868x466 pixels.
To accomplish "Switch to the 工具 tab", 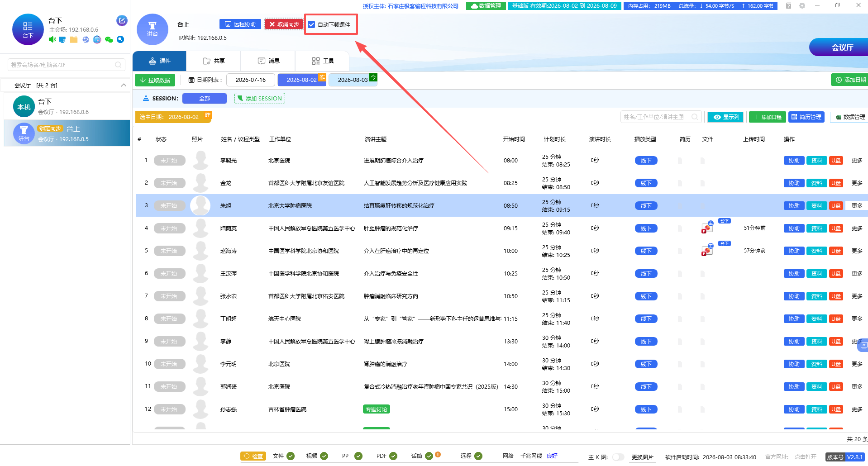I will tap(322, 61).
